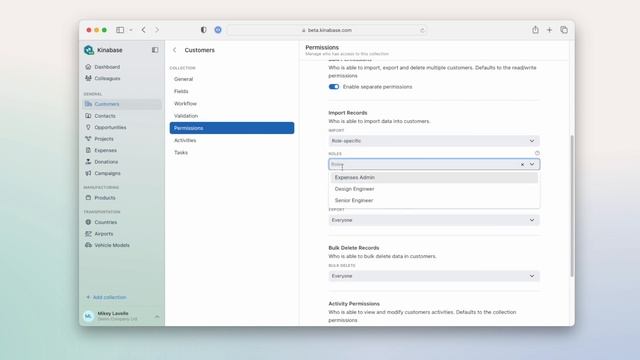640x360 pixels.
Task: Open the Export Everyone dropdown
Action: click(434, 220)
